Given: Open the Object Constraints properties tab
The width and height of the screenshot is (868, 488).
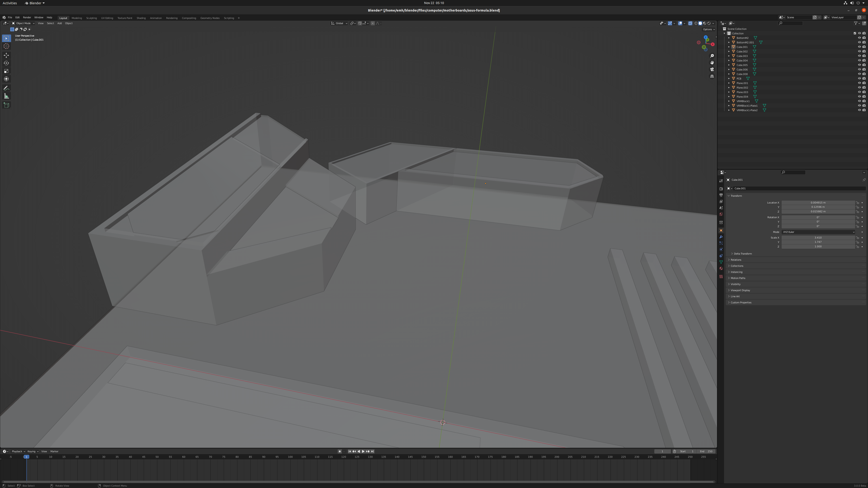Looking at the screenshot, I should click(x=721, y=256).
